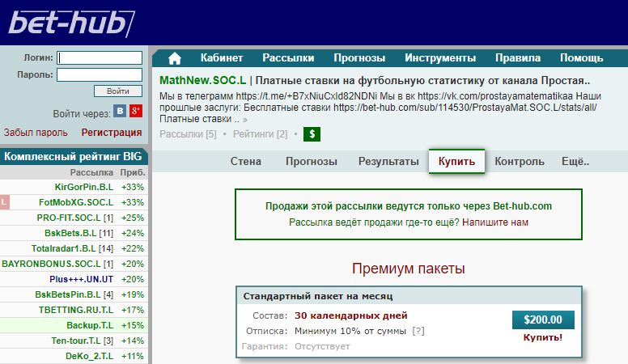Image resolution: width=628 pixels, height=364 pixels.
Task: Open the Регистрация link
Action: [x=112, y=133]
